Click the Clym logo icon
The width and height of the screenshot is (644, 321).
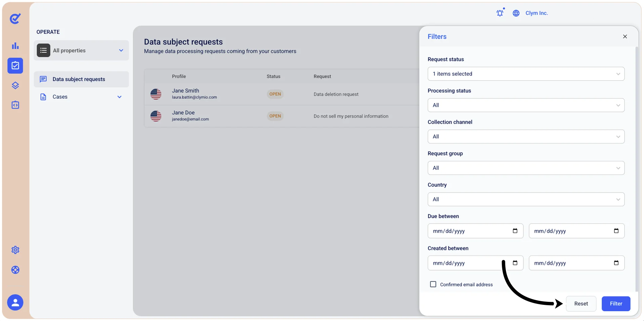(x=15, y=18)
